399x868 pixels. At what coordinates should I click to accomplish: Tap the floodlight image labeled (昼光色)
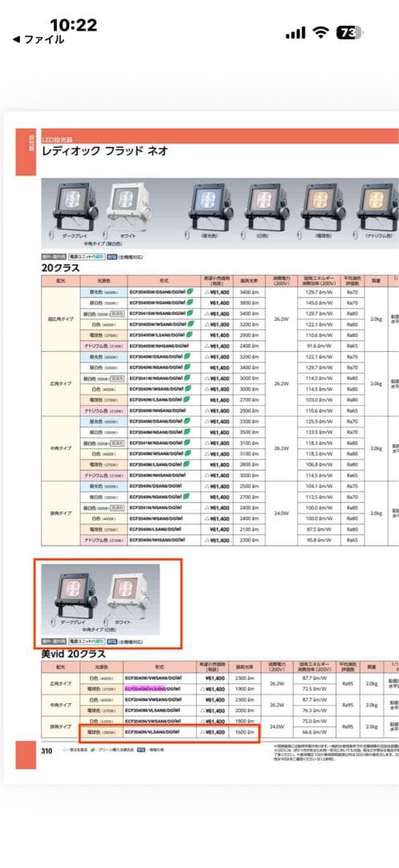[x=210, y=208]
